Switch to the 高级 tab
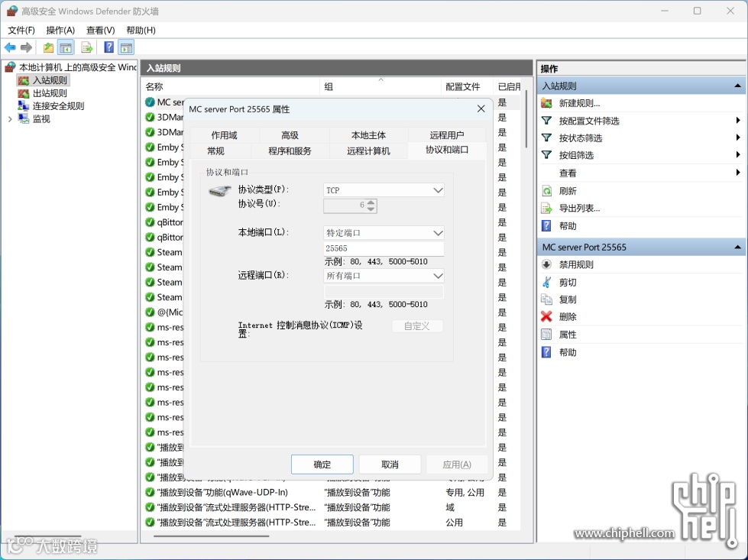Image resolution: width=748 pixels, height=560 pixels. point(290,135)
